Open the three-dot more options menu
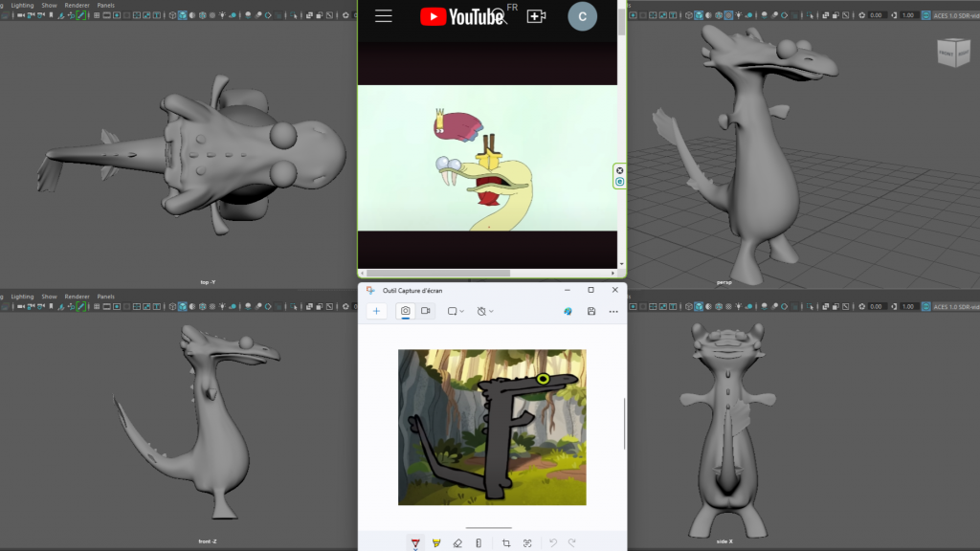Viewport: 980px width, 551px height. click(x=613, y=311)
